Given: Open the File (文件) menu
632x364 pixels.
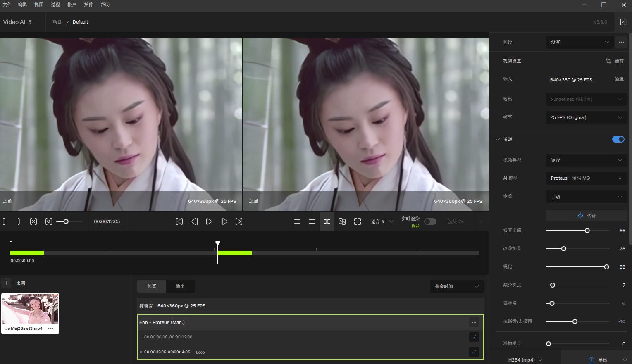Looking at the screenshot, I should point(7,5).
